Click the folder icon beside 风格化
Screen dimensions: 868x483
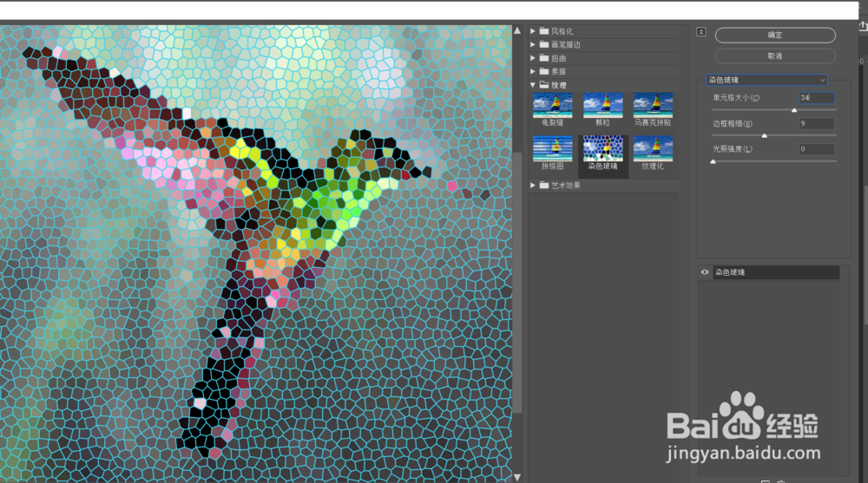click(544, 31)
